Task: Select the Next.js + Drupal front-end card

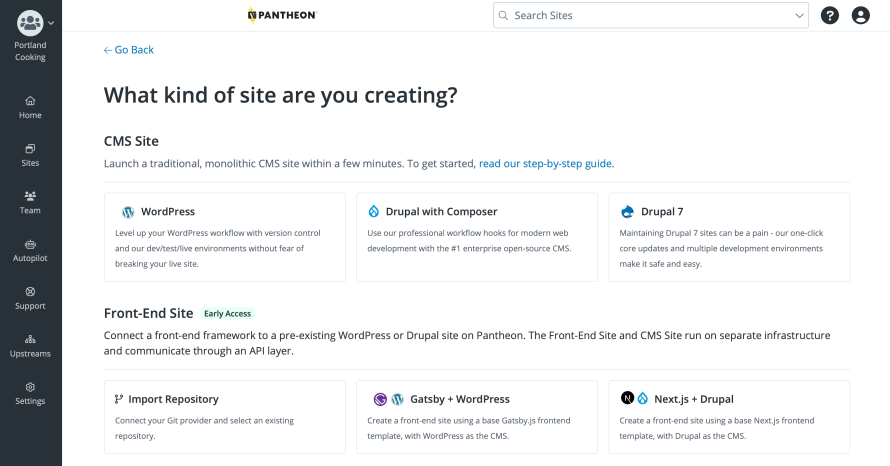Action: (x=729, y=417)
